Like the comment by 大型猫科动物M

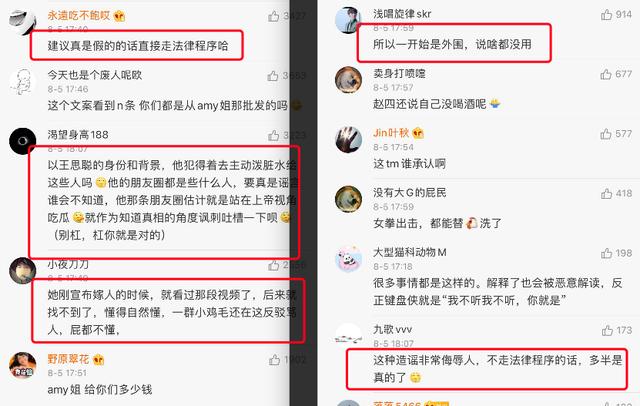(x=607, y=253)
